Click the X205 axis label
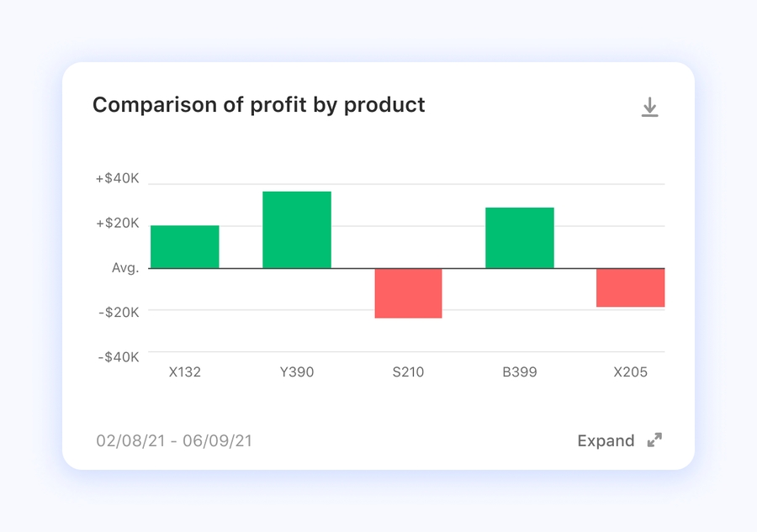Viewport: 757px width, 532px height. pyautogui.click(x=631, y=371)
